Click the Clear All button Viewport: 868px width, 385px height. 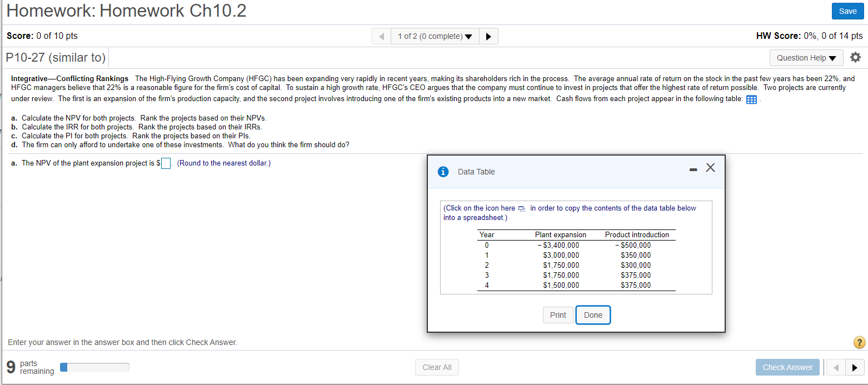click(437, 367)
